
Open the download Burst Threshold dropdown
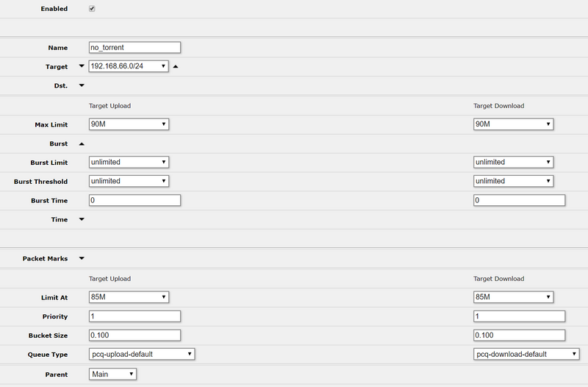click(513, 181)
